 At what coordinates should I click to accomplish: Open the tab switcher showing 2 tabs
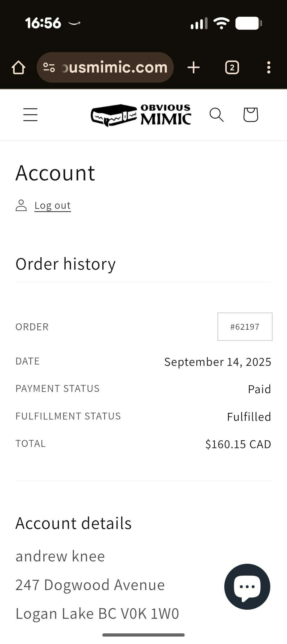232,67
